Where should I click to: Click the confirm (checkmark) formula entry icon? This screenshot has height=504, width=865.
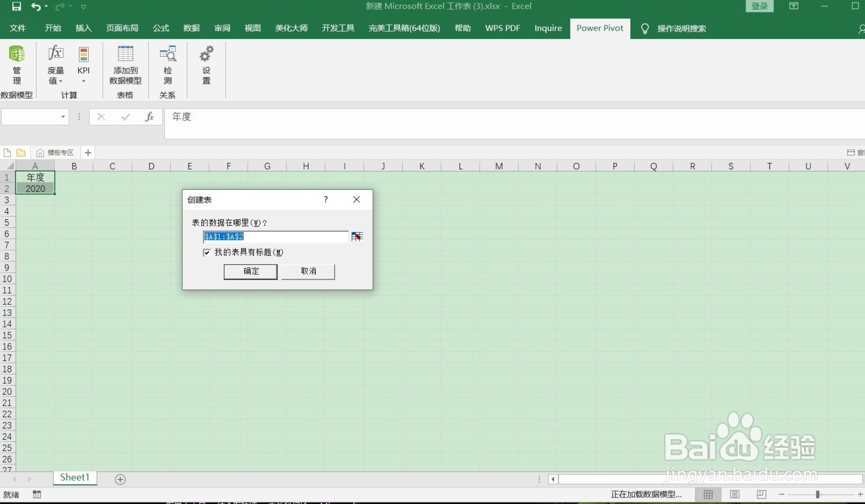tap(125, 117)
